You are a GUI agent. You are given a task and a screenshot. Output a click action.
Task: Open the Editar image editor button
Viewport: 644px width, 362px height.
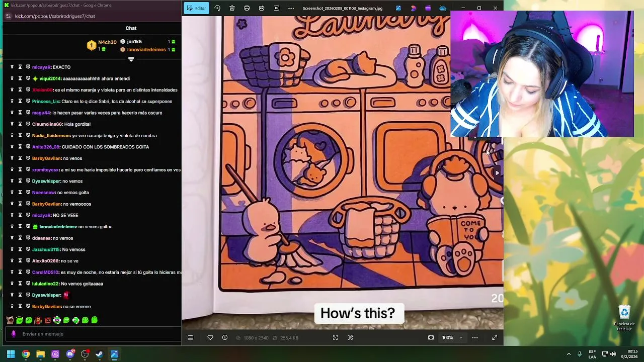196,8
